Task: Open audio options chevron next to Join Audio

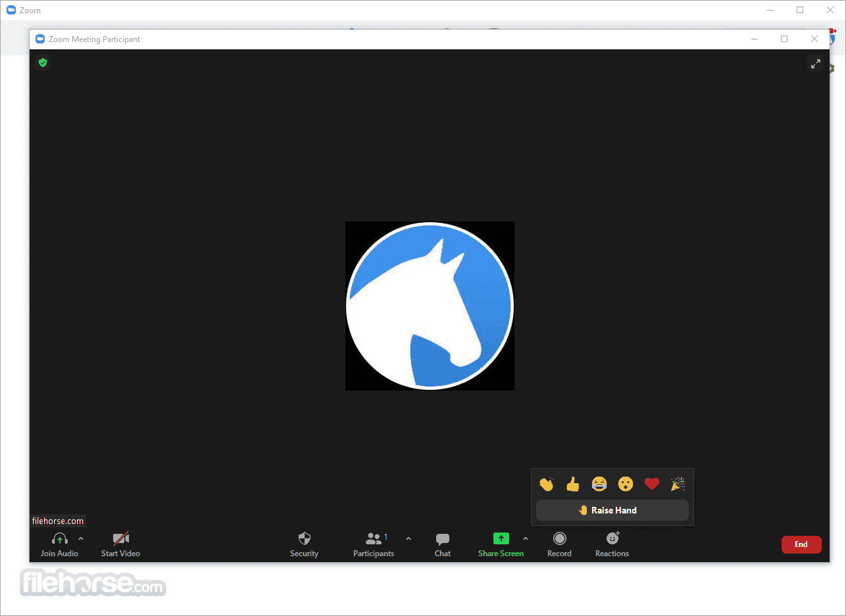Action: point(81,538)
